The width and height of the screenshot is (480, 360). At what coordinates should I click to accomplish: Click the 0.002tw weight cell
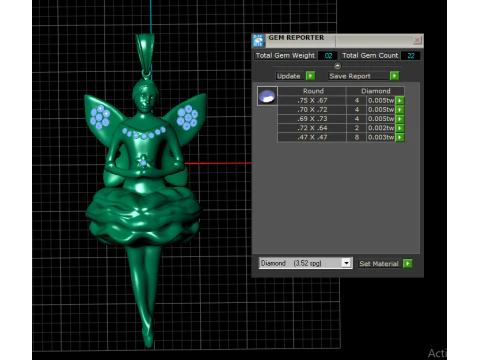pyautogui.click(x=381, y=128)
